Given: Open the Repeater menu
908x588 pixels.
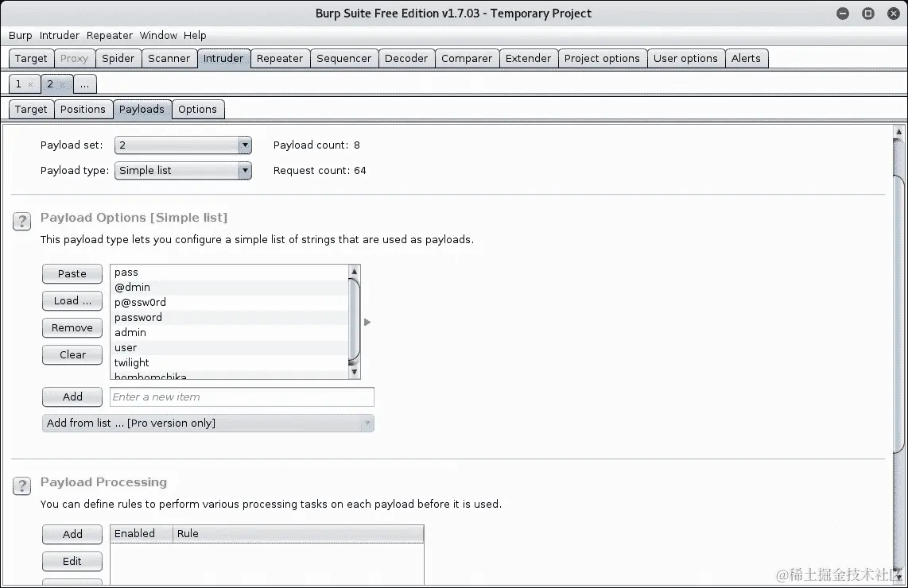Looking at the screenshot, I should [110, 35].
